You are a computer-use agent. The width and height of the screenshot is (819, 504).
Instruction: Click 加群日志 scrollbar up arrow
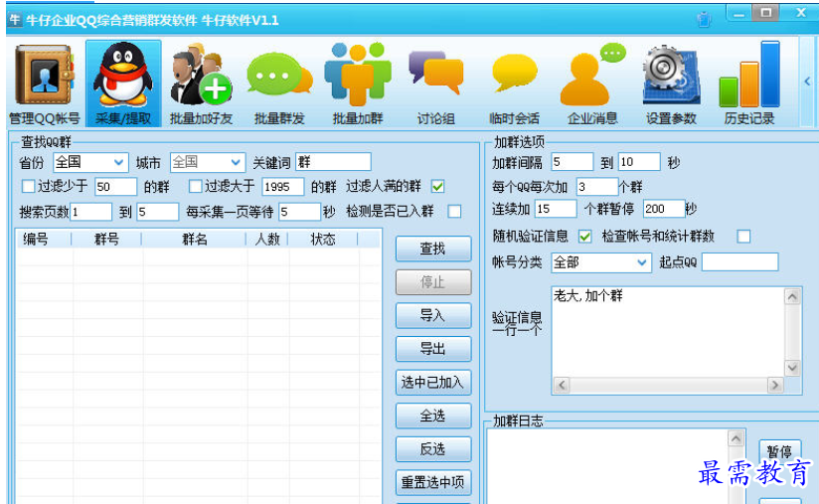point(736,438)
